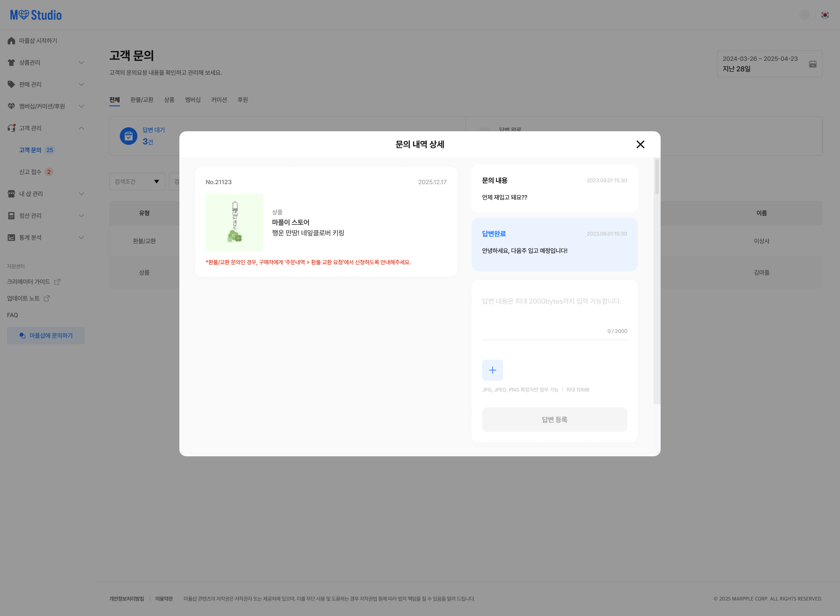The image size is (840, 616).
Task: Close the 문의 내역 상세 dialog
Action: [x=640, y=144]
